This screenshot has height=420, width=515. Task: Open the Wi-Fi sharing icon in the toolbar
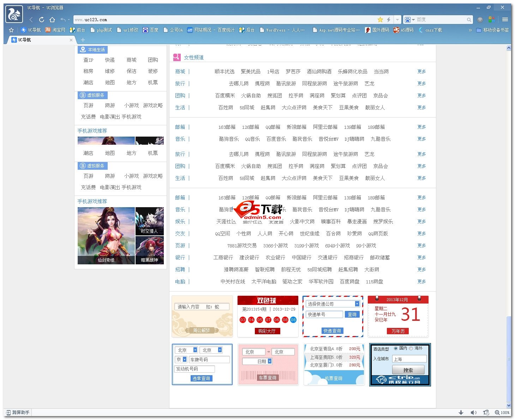pos(480,20)
